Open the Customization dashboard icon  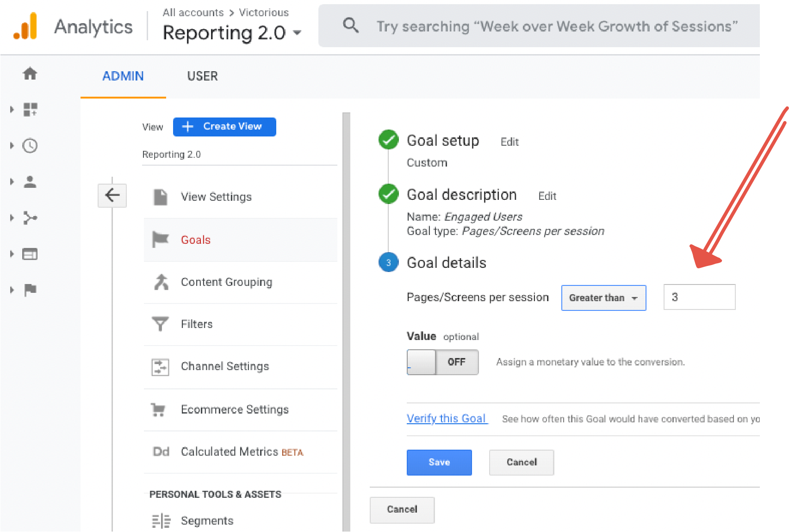click(x=30, y=110)
